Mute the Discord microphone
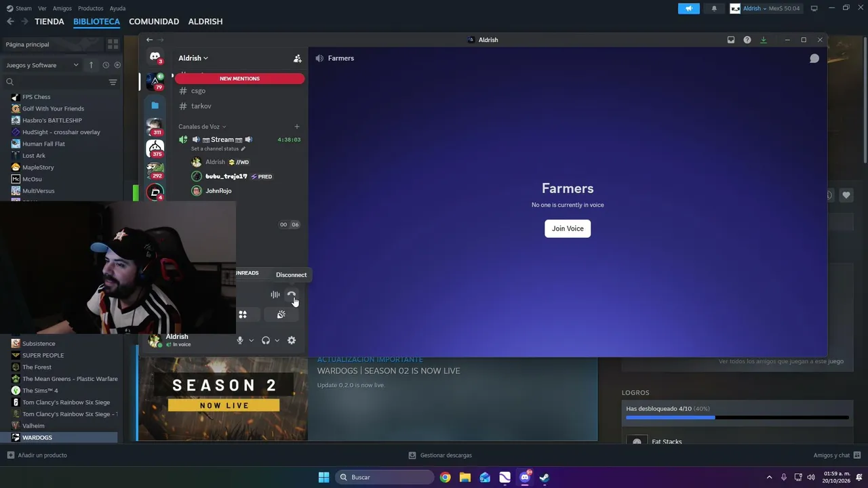The height and width of the screenshot is (488, 868). pos(239,340)
